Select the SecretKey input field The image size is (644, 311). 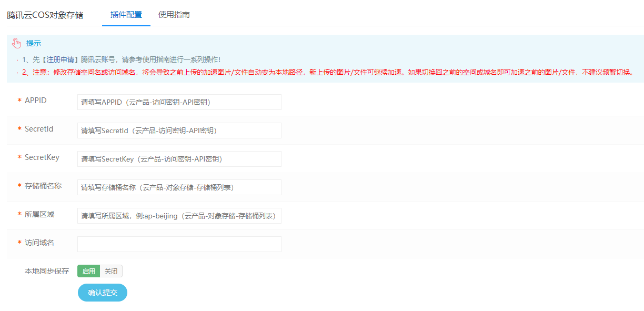tap(179, 159)
